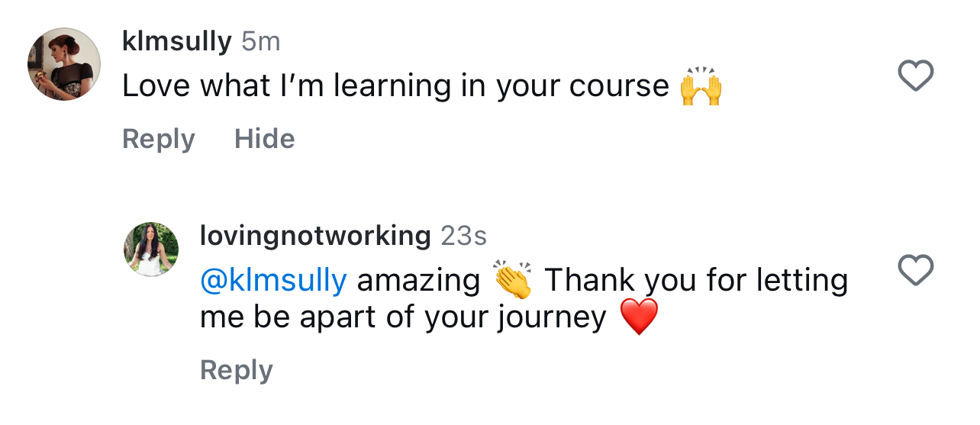Screen dimensions: 980x425
Task: Click the @klmsully mention in the reply
Action: (x=273, y=281)
